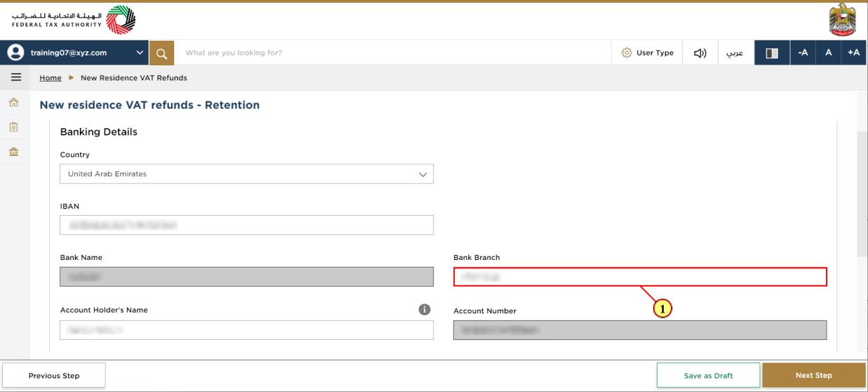Toggle the text-to-speech speaker icon
The width and height of the screenshot is (868, 392).
(x=700, y=53)
